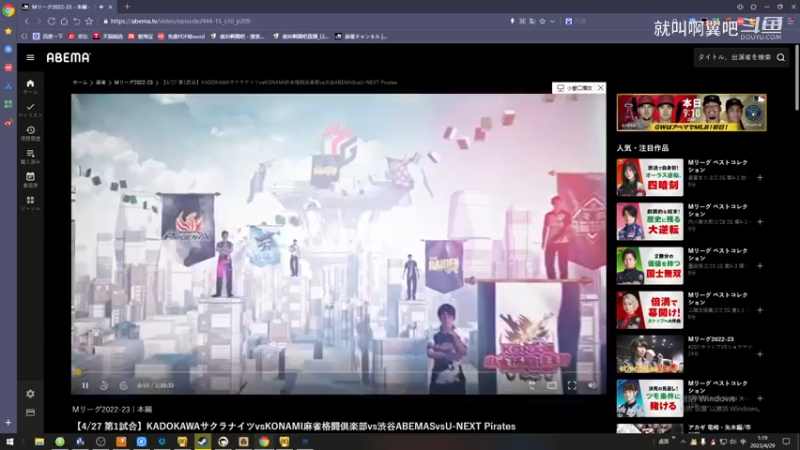
Task: Add Mリーグ2022-23 recommendation to My List
Action: coord(760,354)
